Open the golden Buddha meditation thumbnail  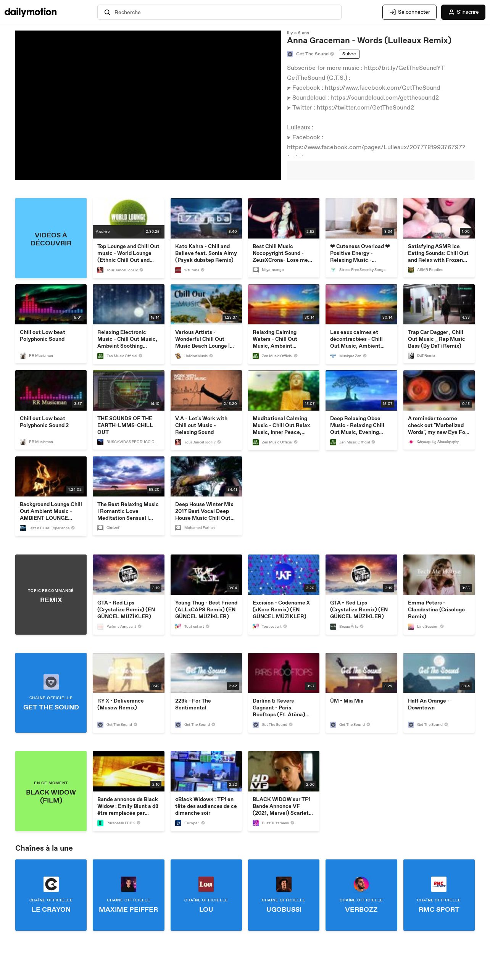[284, 390]
